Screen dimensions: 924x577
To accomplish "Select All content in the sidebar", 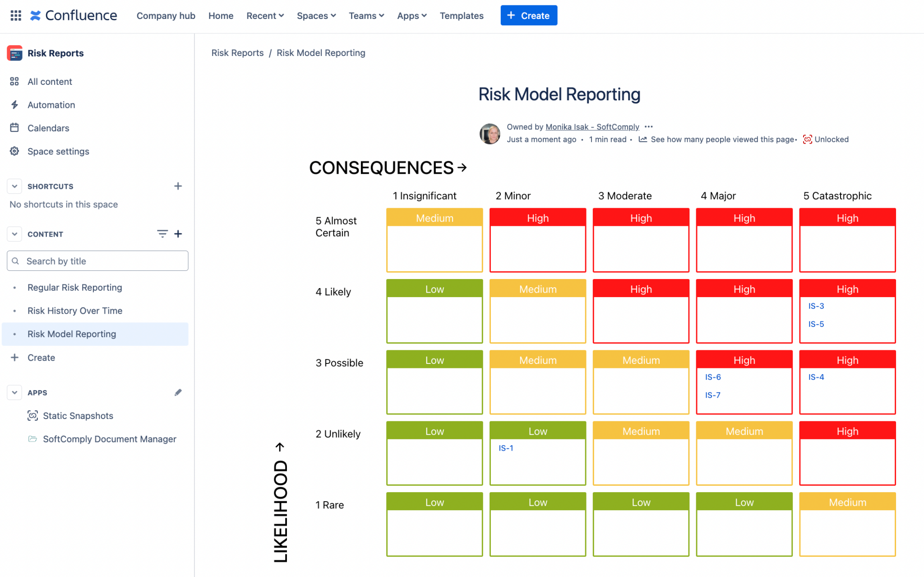I will coord(50,81).
